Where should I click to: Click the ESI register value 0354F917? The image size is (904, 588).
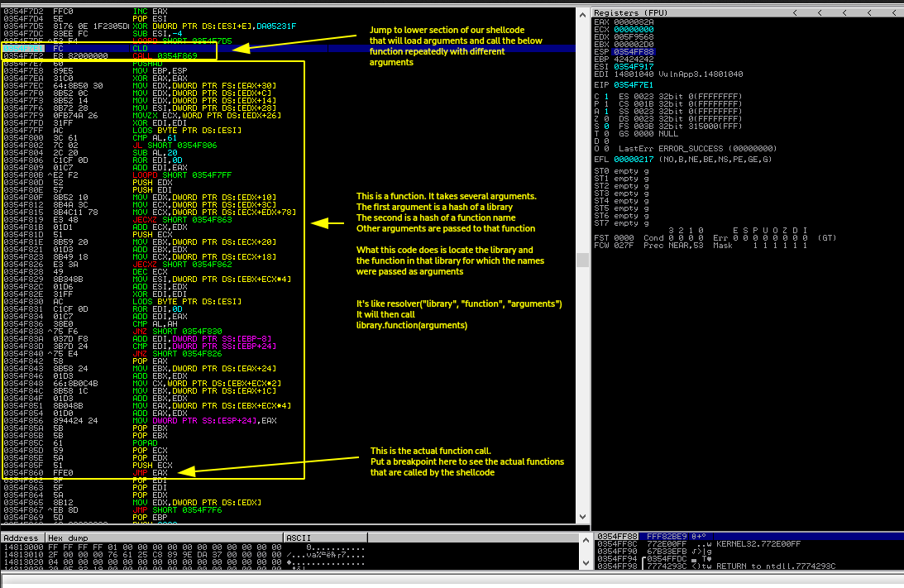[x=634, y=67]
